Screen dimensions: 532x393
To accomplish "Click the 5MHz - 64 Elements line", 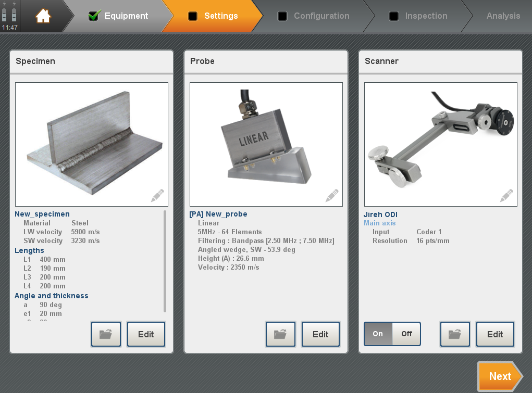I will pyautogui.click(x=230, y=232).
